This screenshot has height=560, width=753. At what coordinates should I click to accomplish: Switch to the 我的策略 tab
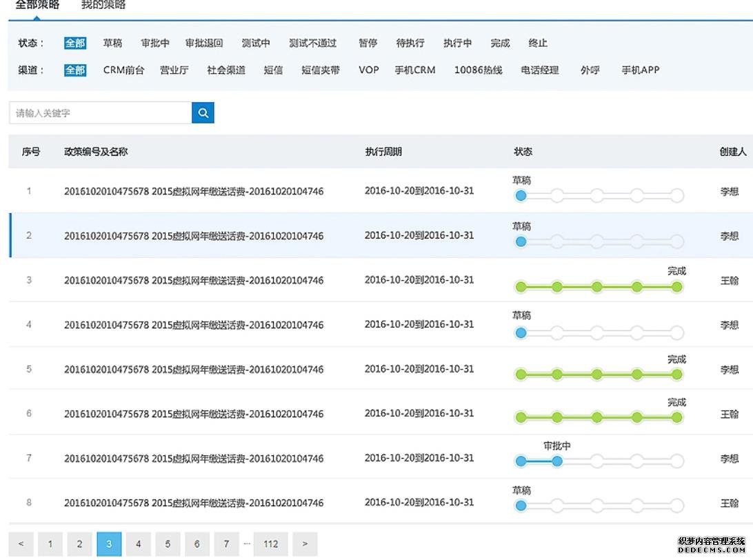pos(103,5)
